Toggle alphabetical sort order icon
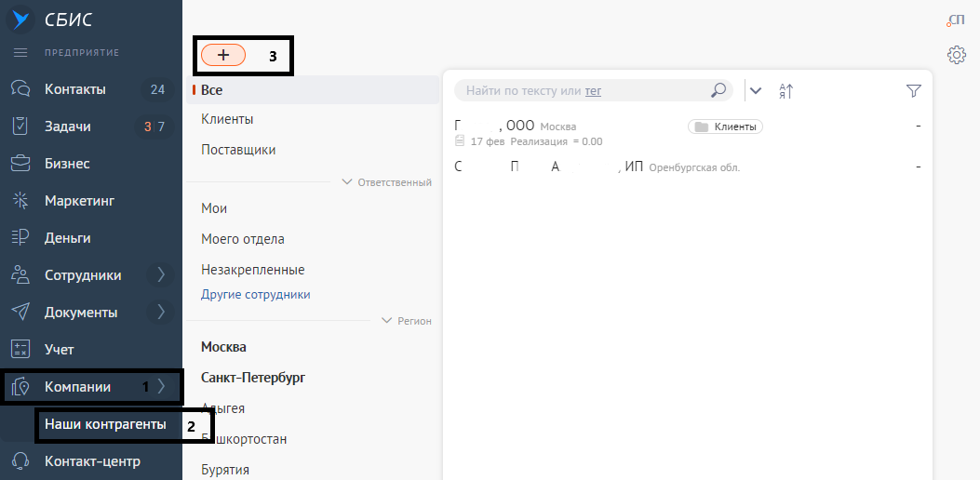The image size is (980, 480). [x=786, y=91]
